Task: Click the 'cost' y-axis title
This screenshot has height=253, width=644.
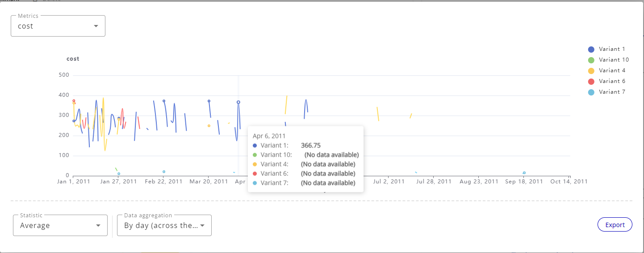Action: tap(73, 59)
